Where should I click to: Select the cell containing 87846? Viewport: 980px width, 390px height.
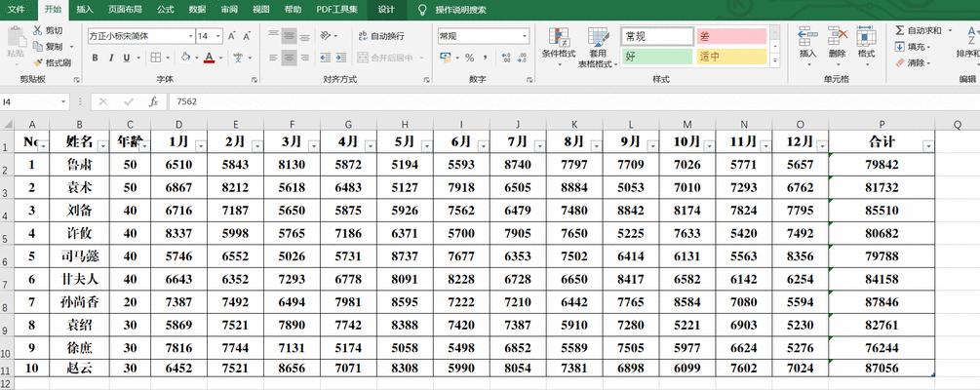click(x=882, y=302)
